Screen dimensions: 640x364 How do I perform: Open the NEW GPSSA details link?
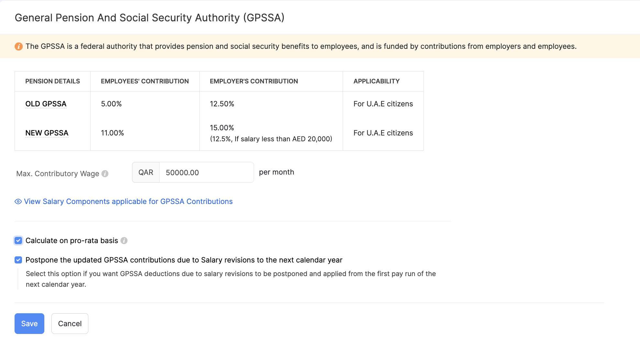coord(47,133)
